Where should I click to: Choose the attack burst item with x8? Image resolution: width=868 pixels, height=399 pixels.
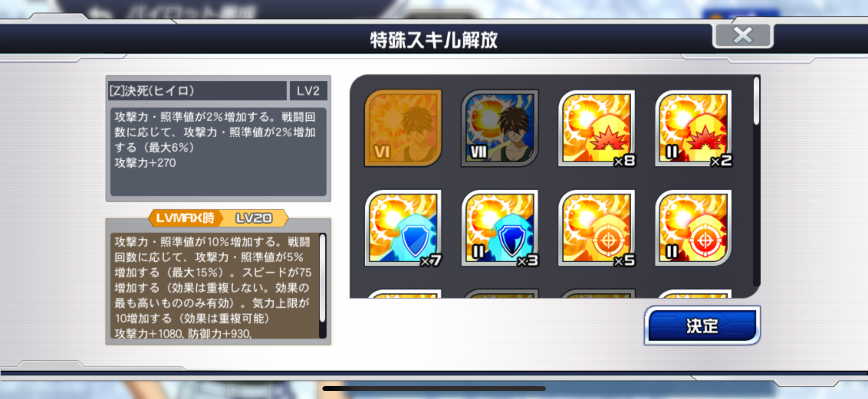click(597, 128)
